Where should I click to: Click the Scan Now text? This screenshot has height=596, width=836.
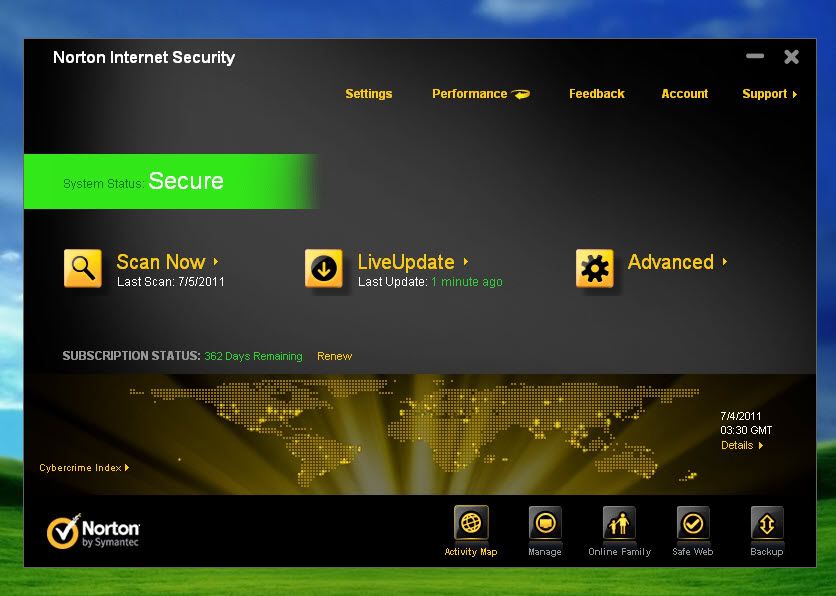click(161, 262)
